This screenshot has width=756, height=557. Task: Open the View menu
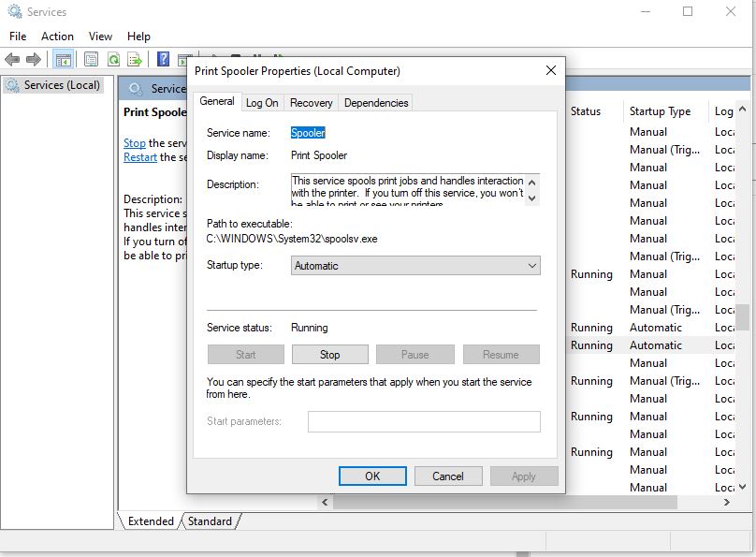click(100, 37)
